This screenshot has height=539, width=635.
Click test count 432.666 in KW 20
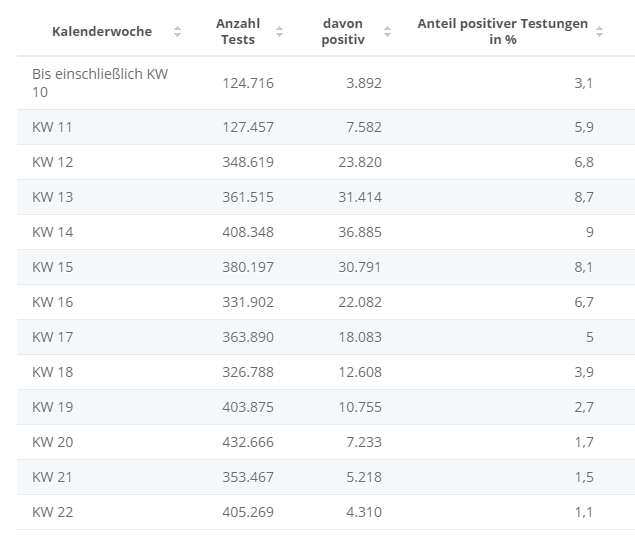(x=247, y=442)
